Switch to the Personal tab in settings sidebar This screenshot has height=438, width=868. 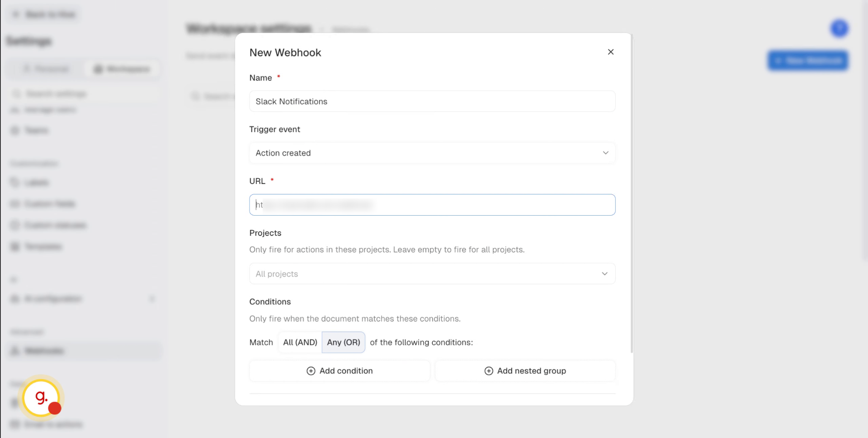[x=47, y=69]
